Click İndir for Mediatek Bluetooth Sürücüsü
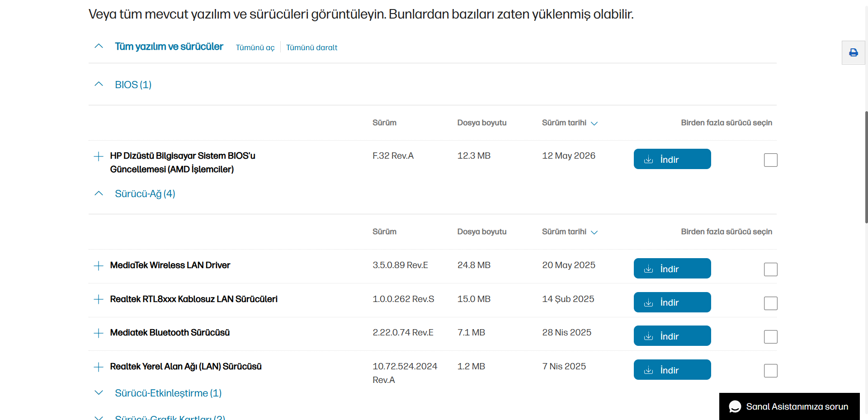868x420 pixels. [672, 336]
